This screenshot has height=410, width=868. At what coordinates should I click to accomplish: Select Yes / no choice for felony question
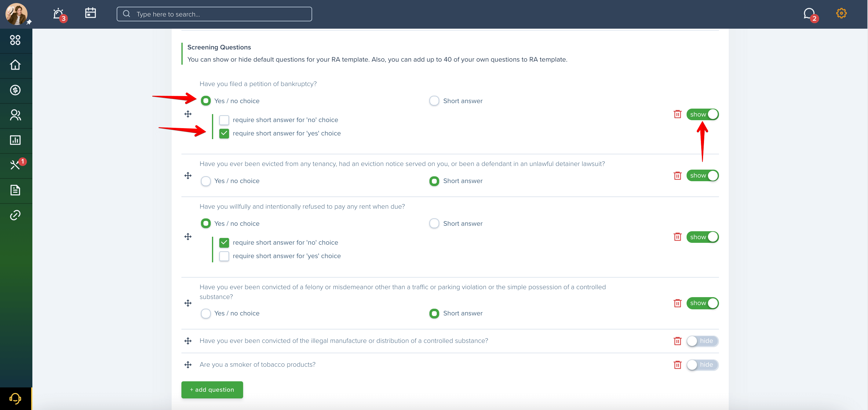pyautogui.click(x=206, y=313)
